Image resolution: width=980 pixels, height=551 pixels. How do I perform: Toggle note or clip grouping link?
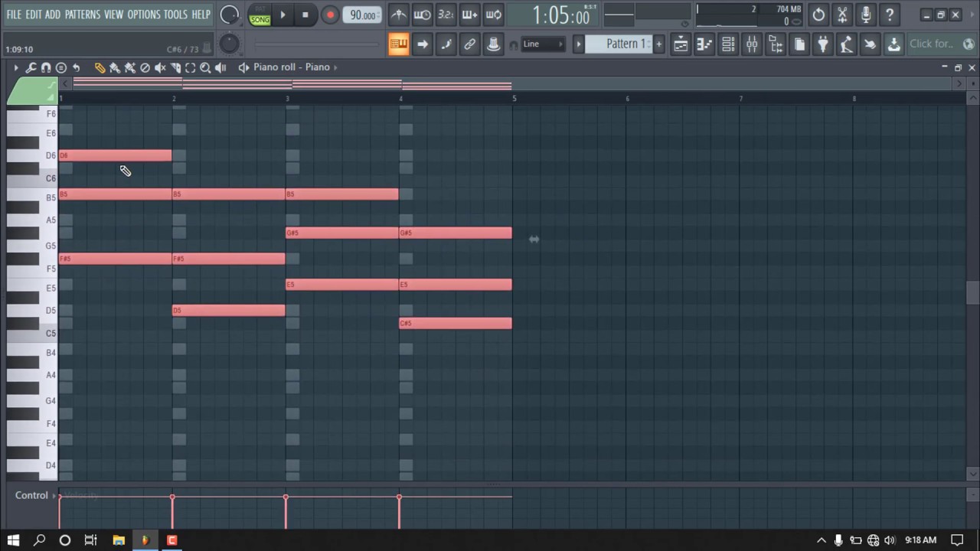(469, 44)
